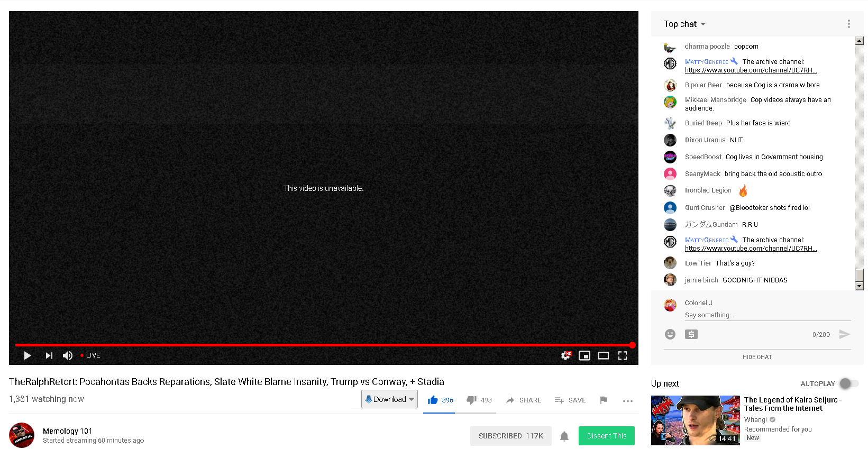Screen dimensions: 868x449
Task: Click jamie birch's chat avatar
Action: click(670, 280)
